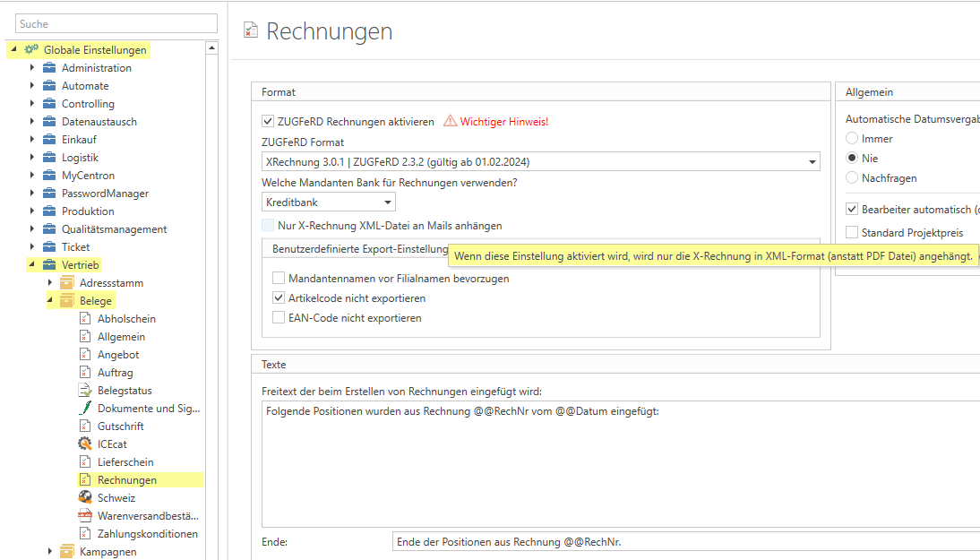Open the Mandanten Bank Kreditbank dropdown
980x560 pixels.
pos(387,202)
